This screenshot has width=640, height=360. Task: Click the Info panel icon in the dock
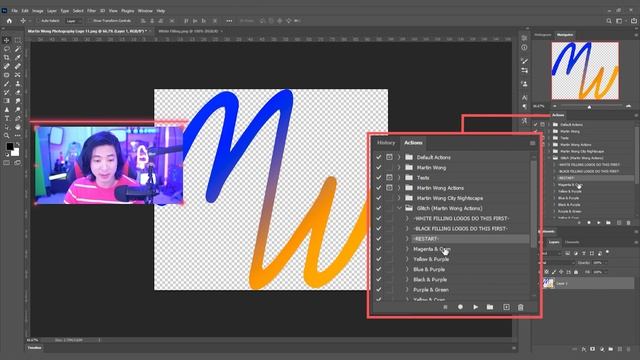[524, 48]
